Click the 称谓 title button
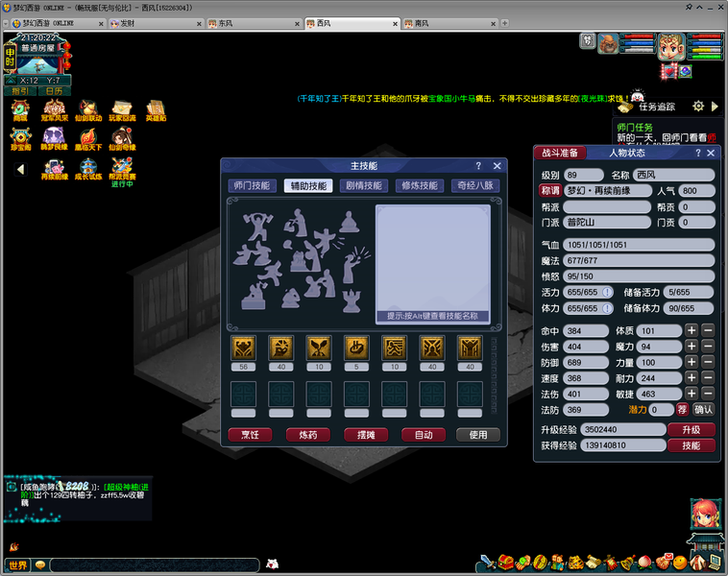728x576 pixels. point(550,191)
